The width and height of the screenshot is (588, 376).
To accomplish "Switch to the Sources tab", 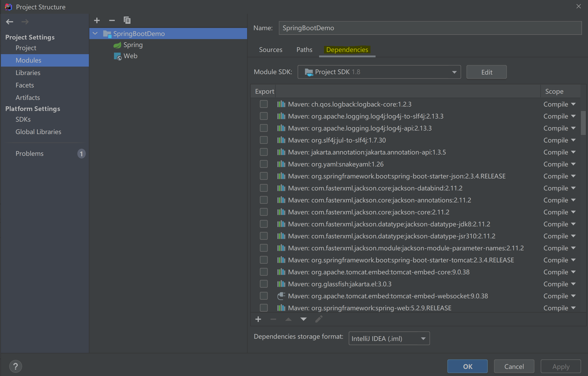I will point(270,49).
